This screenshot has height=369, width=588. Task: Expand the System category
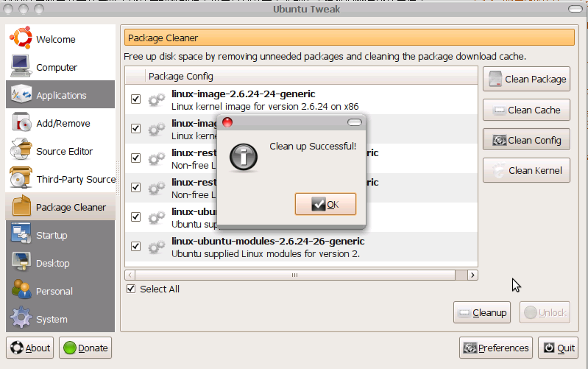(x=60, y=319)
